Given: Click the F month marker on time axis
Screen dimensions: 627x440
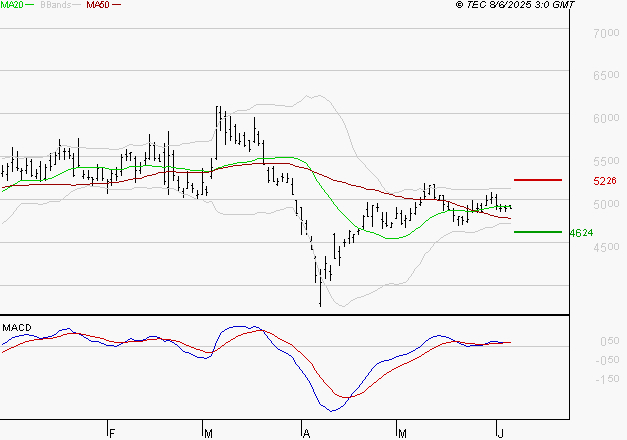Looking at the screenshot, I should [112, 433].
